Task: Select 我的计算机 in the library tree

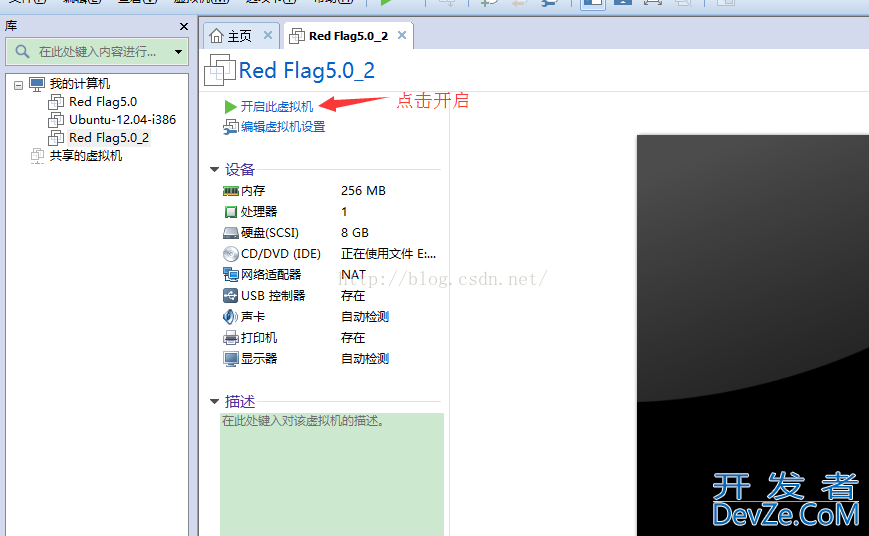Action: (80, 84)
